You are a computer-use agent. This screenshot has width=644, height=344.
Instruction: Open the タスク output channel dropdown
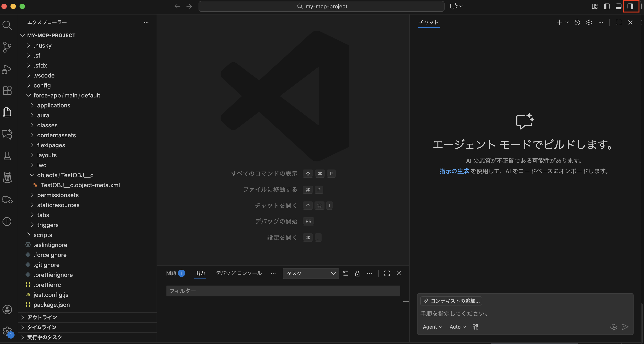pos(310,273)
